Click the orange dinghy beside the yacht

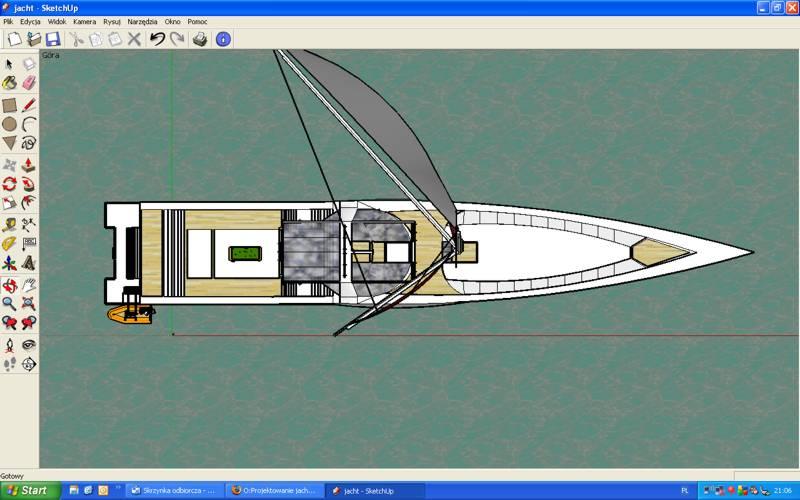point(130,314)
